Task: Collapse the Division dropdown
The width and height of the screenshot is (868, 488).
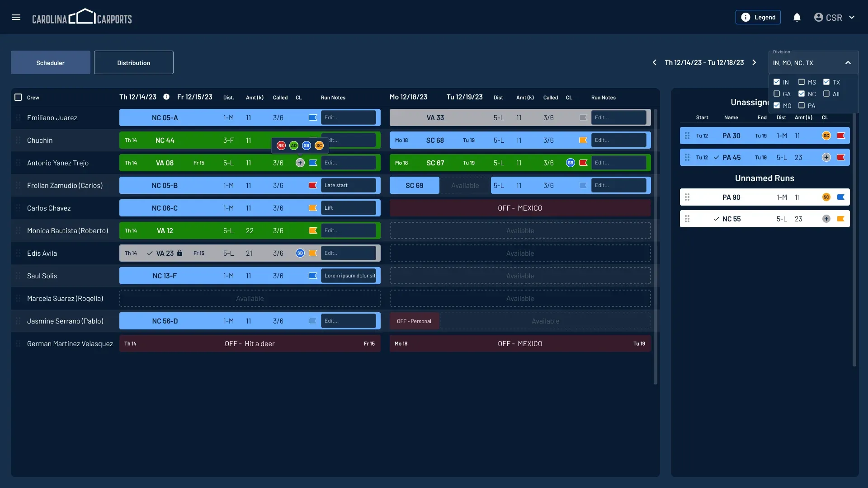Action: click(x=848, y=63)
